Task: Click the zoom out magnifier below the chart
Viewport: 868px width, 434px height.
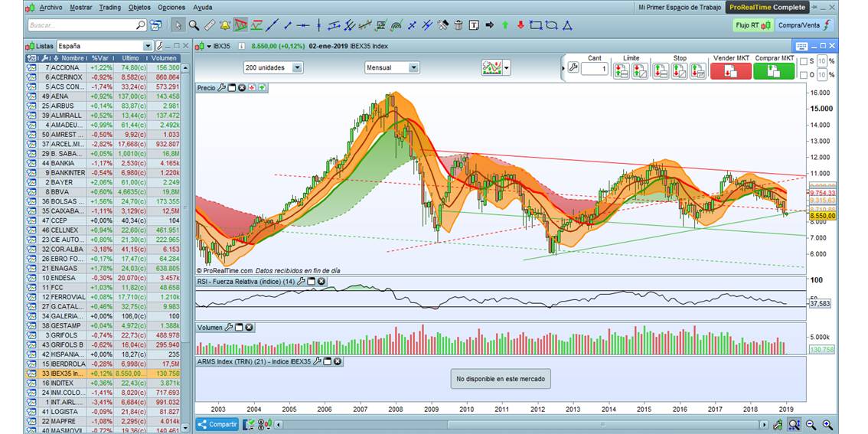Action: (x=811, y=425)
